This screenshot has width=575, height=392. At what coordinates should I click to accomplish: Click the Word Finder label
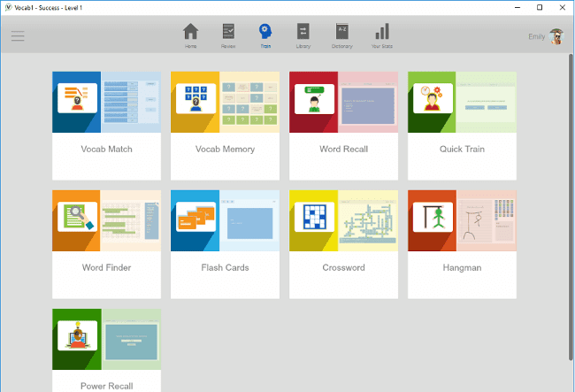(x=106, y=268)
